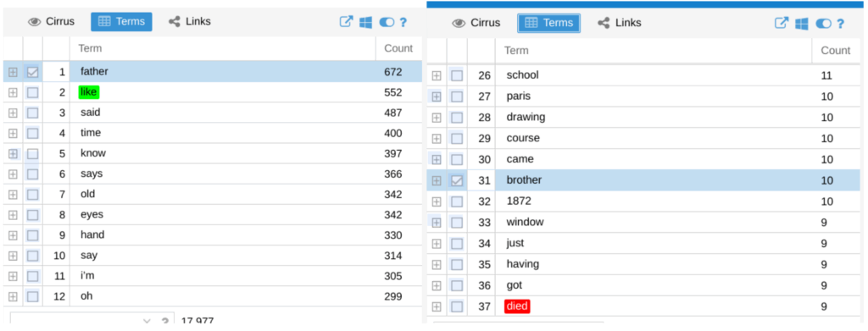Click count 672 for father
Viewport: 868px width, 331px height.
tap(393, 72)
